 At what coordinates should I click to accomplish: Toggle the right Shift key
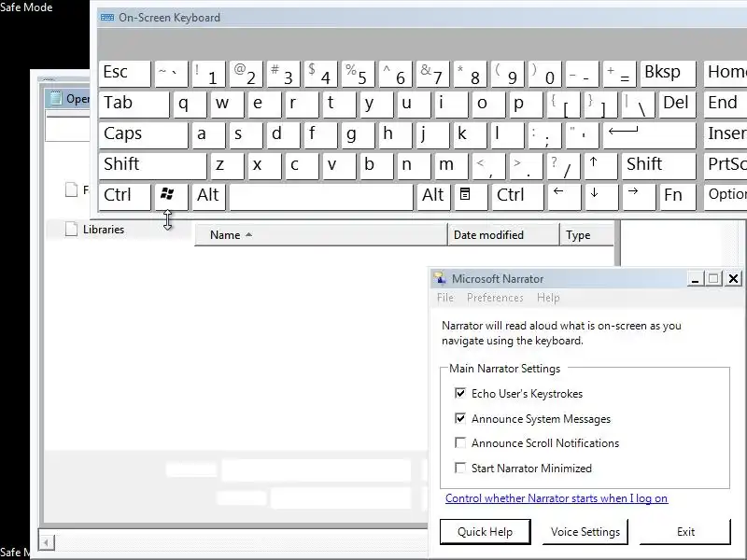(659, 166)
